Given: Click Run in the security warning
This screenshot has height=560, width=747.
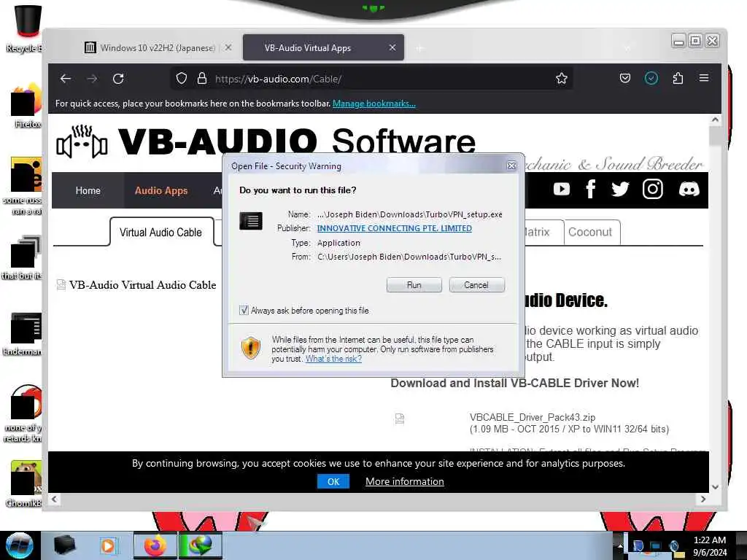Looking at the screenshot, I should [x=414, y=285].
